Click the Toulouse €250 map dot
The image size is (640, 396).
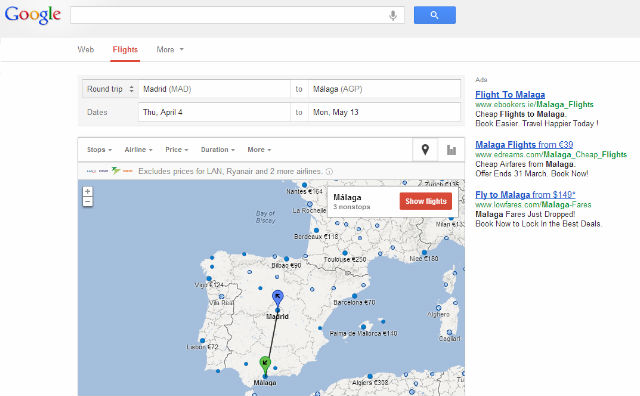[345, 253]
